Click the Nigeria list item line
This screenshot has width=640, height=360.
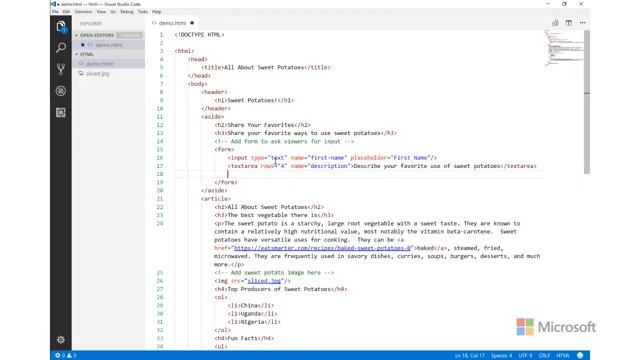[x=254, y=322]
